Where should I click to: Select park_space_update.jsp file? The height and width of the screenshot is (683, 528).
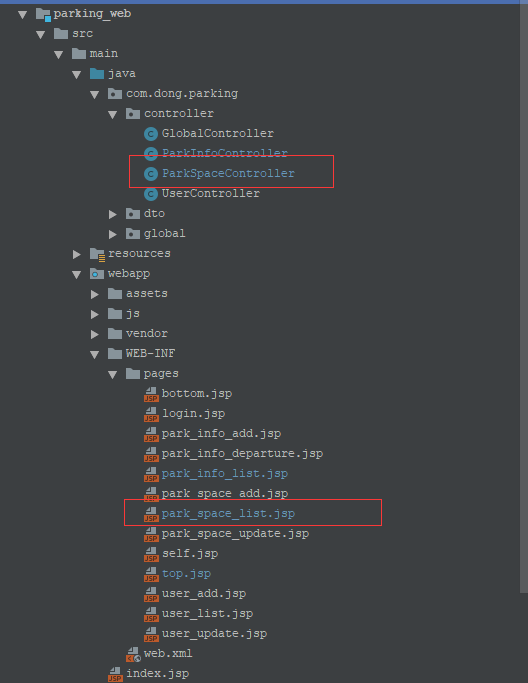point(235,534)
